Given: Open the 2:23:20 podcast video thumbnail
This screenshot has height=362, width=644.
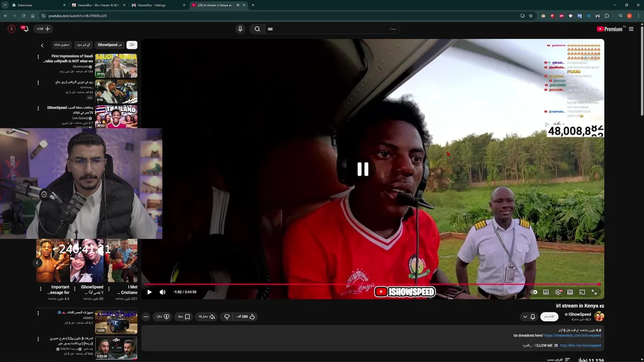Looking at the screenshot, I should tap(116, 347).
